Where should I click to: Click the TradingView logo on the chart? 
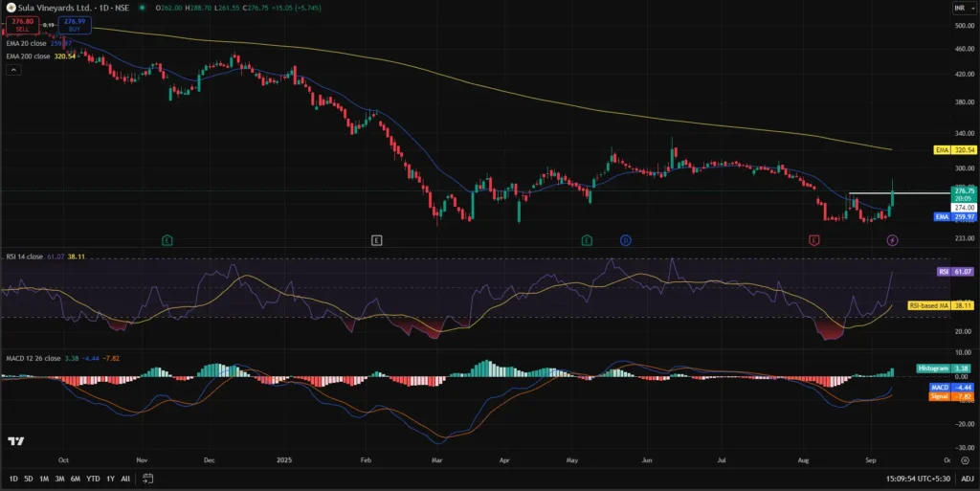tap(15, 440)
